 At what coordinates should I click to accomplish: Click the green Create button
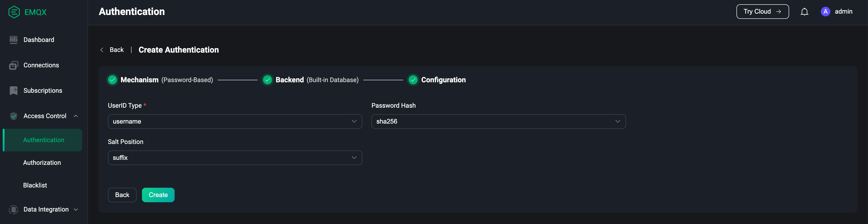158,195
